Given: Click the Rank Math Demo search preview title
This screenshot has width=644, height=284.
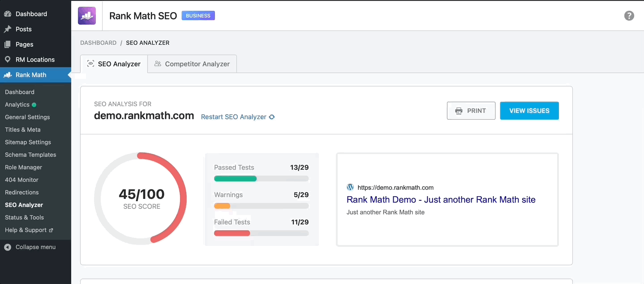Looking at the screenshot, I should coord(441,200).
